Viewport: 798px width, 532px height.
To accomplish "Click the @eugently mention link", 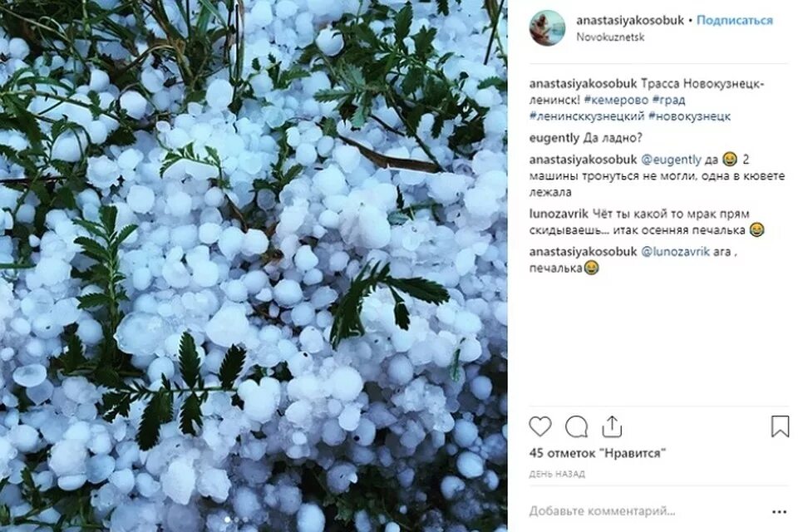I will [671, 160].
